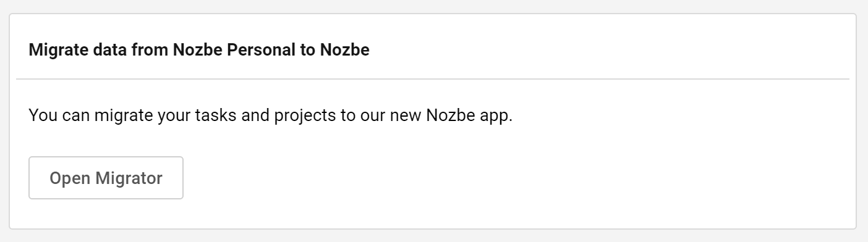The width and height of the screenshot is (868, 242).
Task: Click the divider line under the heading
Action: [433, 79]
